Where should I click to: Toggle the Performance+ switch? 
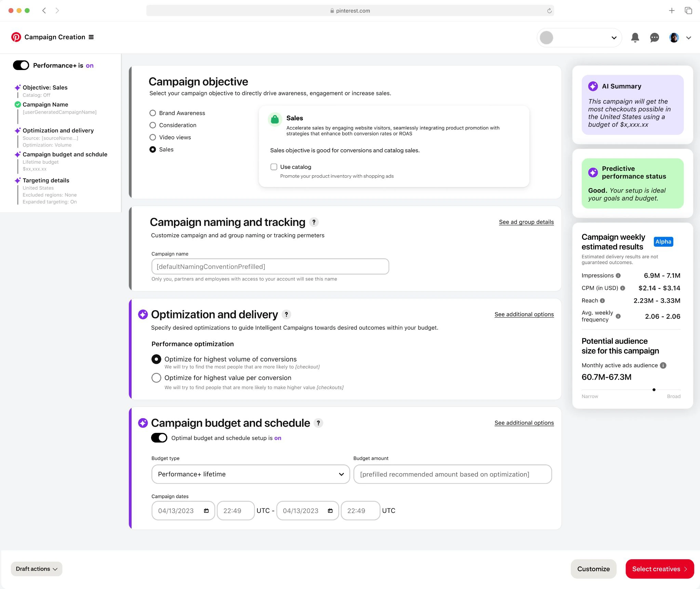click(x=21, y=65)
